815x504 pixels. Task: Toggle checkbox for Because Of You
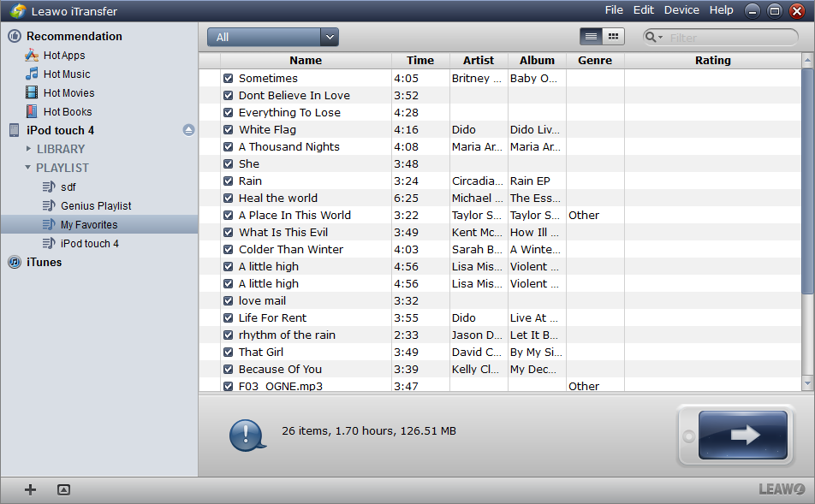pyautogui.click(x=228, y=369)
